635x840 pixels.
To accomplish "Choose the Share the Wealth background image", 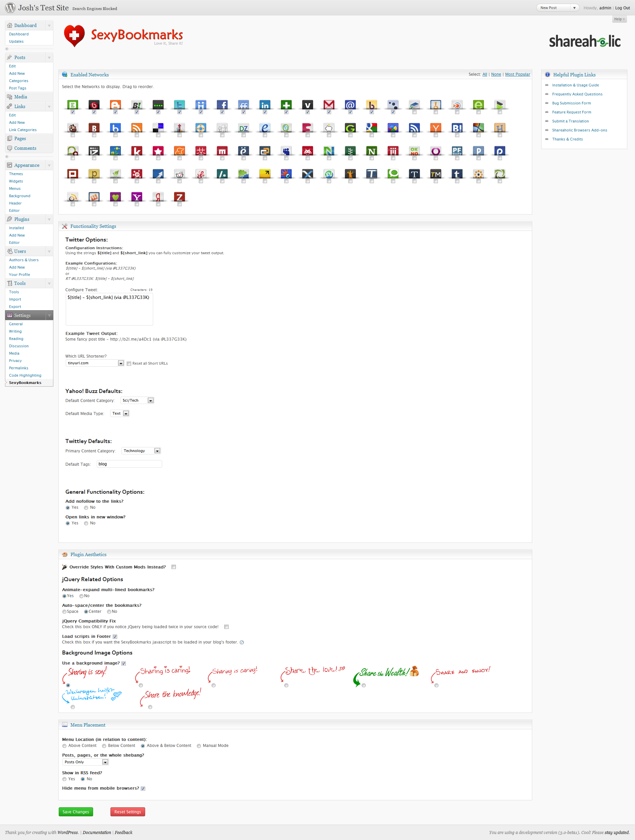I will 364,686.
